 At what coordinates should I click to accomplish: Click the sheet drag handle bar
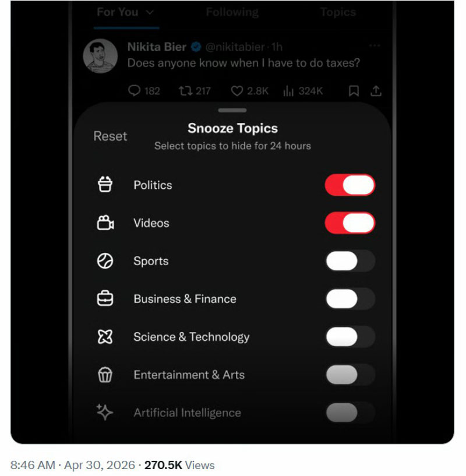(233, 110)
